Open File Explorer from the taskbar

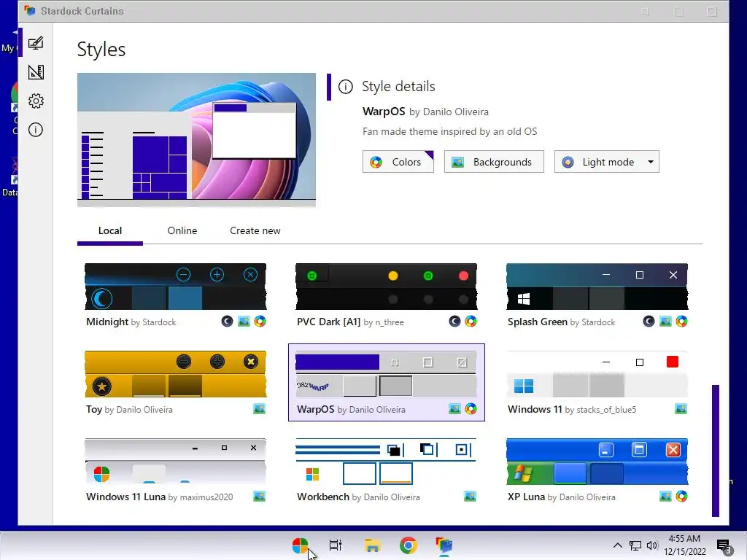pyautogui.click(x=372, y=545)
